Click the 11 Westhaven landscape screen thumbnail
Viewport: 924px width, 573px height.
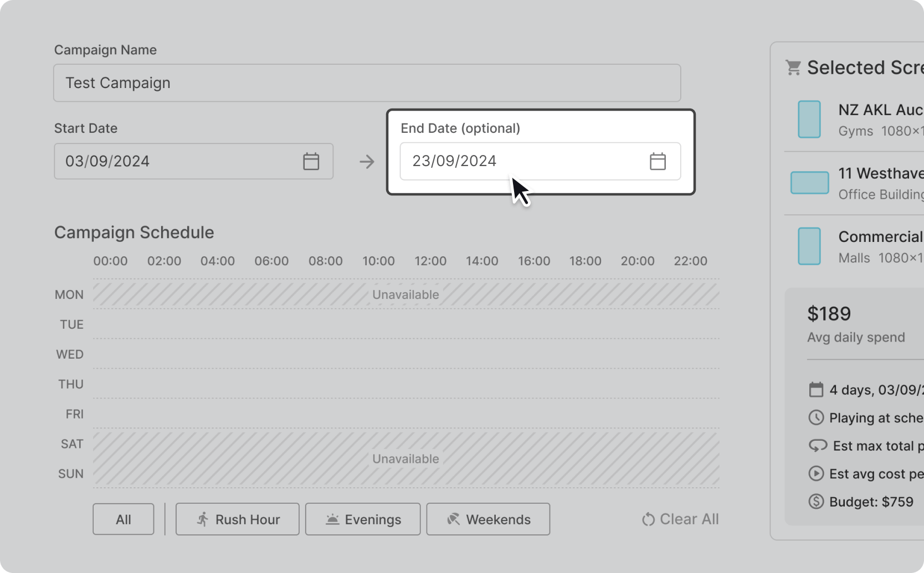point(809,183)
